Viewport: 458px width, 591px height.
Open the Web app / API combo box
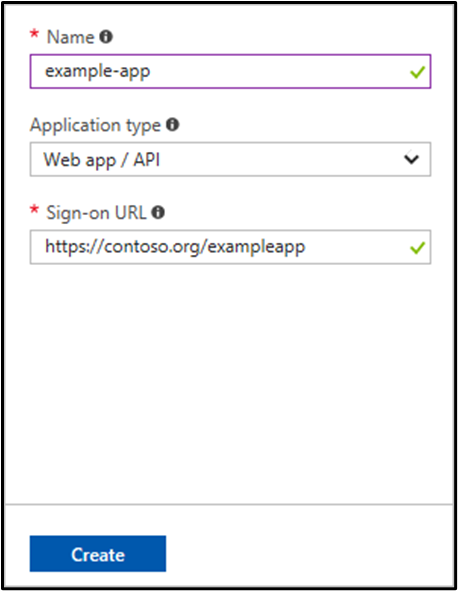coord(230,159)
